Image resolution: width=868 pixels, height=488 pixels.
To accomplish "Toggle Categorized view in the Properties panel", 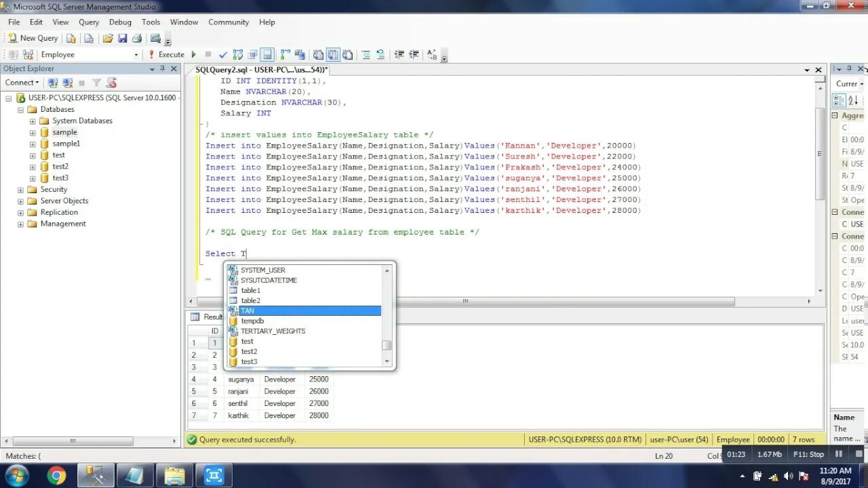I will point(839,100).
